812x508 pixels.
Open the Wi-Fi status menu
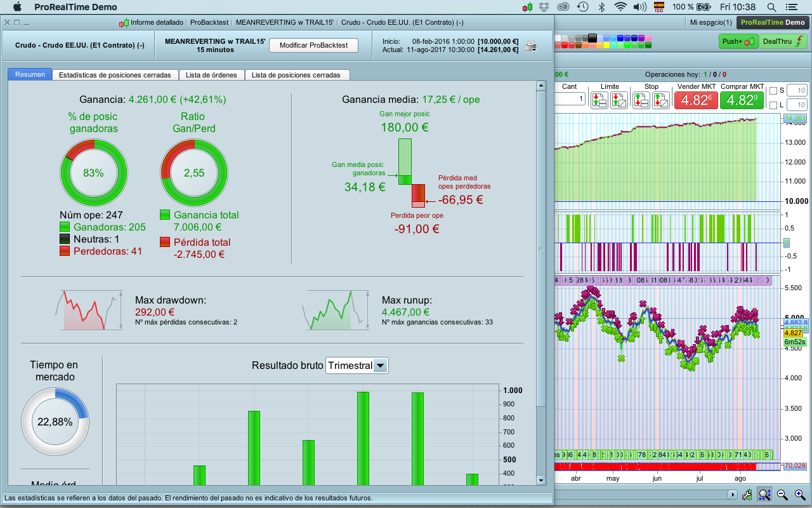620,7
